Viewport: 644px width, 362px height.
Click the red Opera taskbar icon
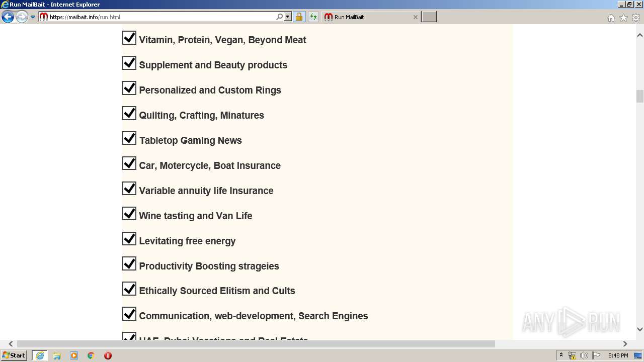(108, 355)
